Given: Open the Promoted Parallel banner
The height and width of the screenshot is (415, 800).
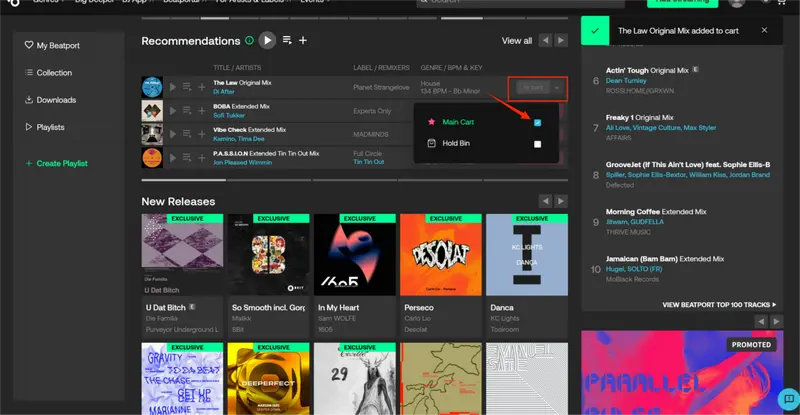Looking at the screenshot, I should click(682, 373).
